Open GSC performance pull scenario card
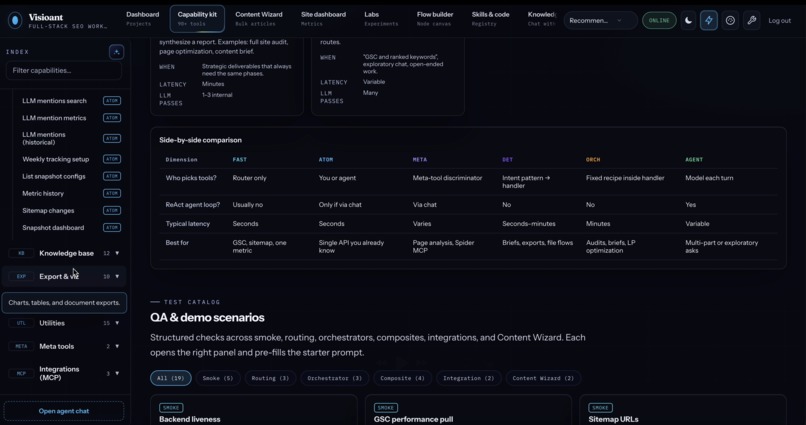The image size is (806, 425). click(468, 410)
